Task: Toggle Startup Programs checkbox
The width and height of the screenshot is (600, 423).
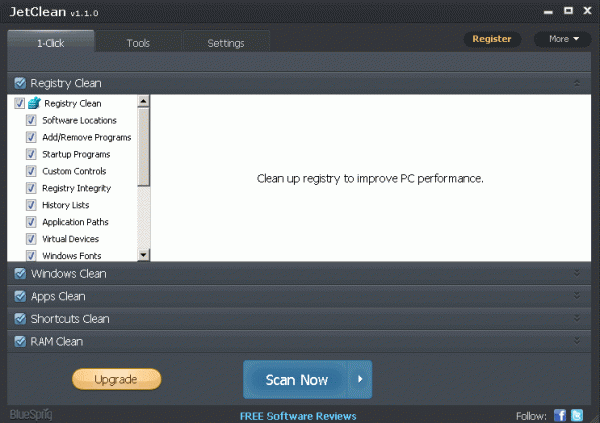Action: tap(31, 154)
